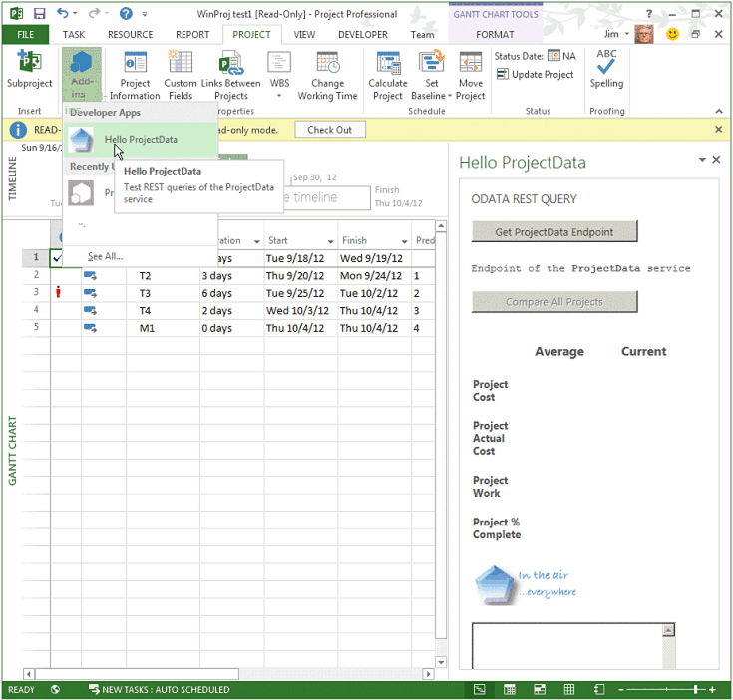The width and height of the screenshot is (733, 700).
Task: Open Project Information dialog
Action: (x=135, y=64)
